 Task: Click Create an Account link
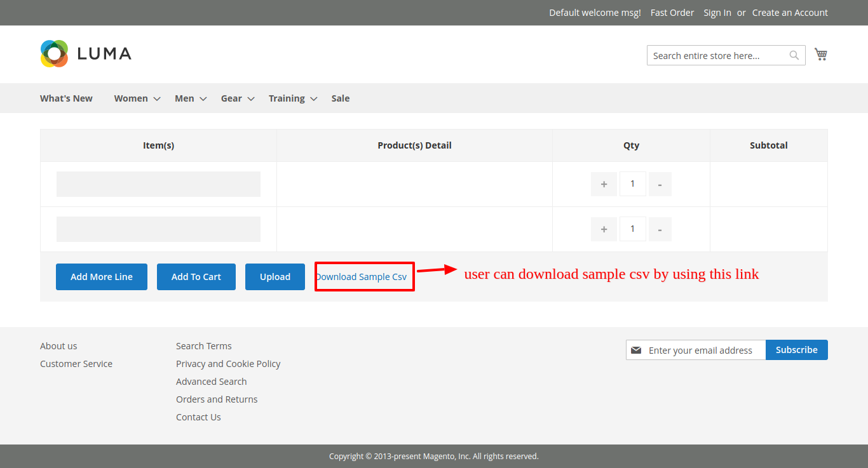[790, 13]
